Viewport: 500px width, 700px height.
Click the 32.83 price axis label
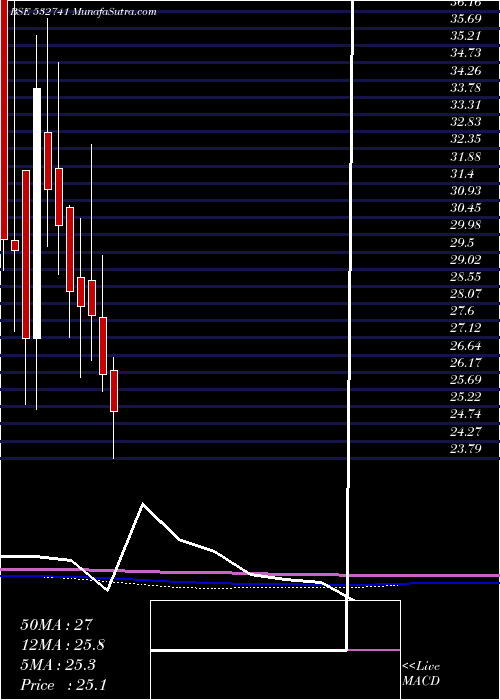coord(466,122)
